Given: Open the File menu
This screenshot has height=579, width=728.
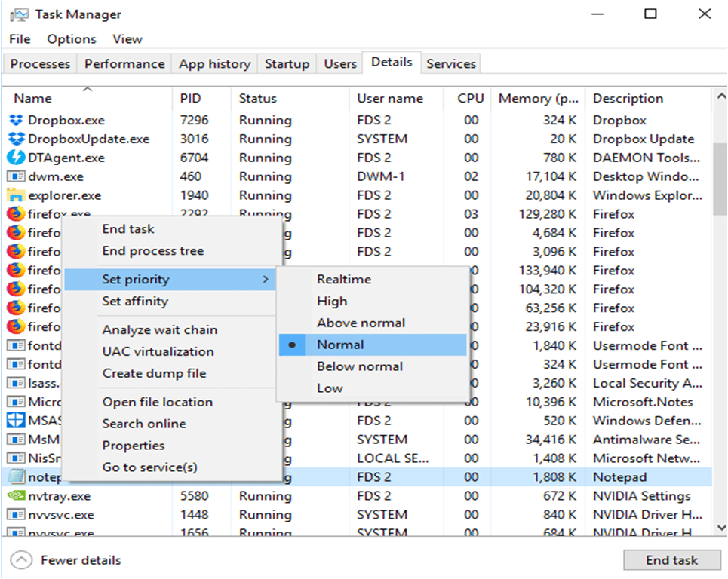Looking at the screenshot, I should click(20, 39).
